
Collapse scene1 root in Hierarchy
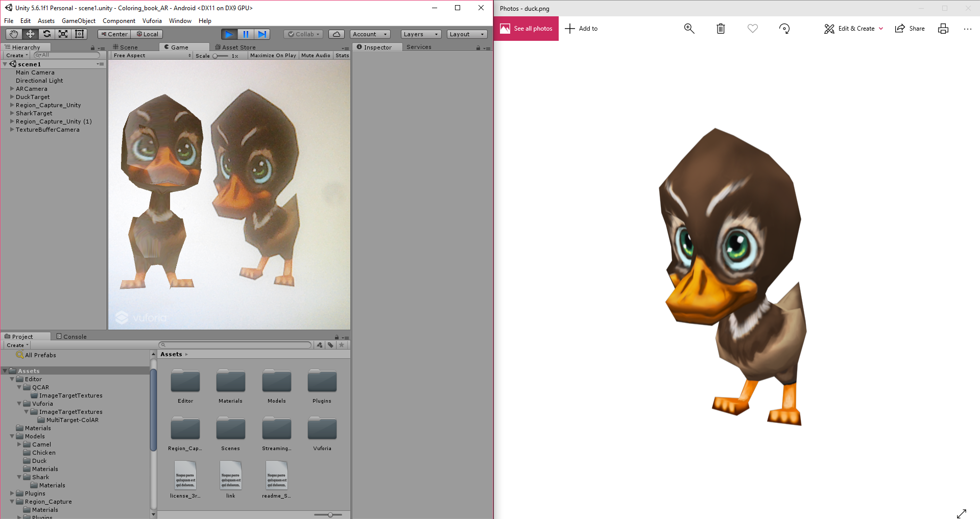pyautogui.click(x=5, y=64)
